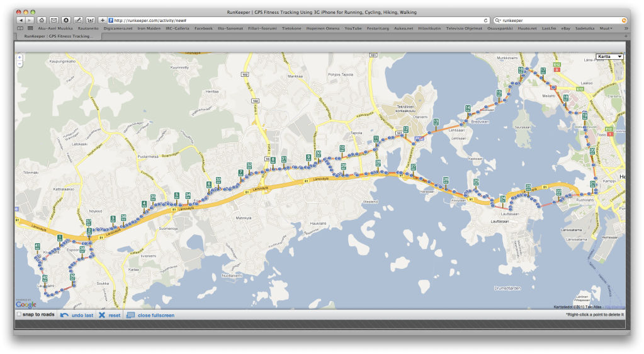This screenshot has height=354, width=644.
Task: Open the Aku-Axel Muukka bookmark
Action: pos(55,28)
